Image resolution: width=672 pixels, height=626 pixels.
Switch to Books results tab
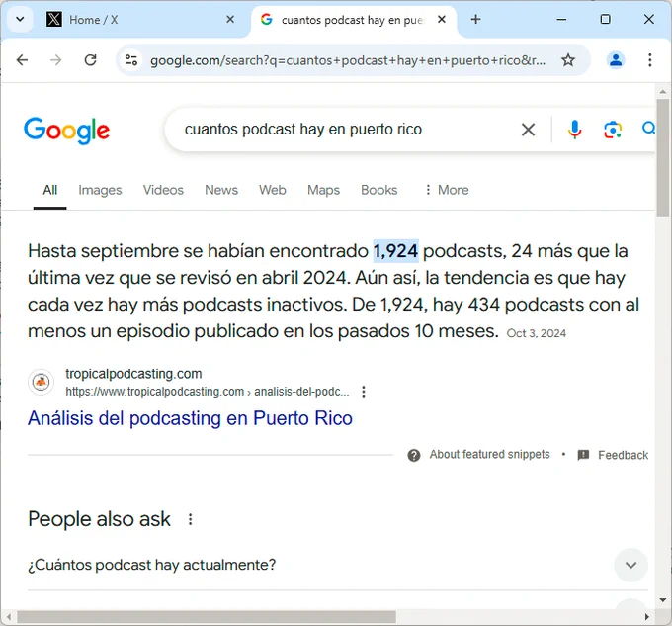[x=379, y=190]
